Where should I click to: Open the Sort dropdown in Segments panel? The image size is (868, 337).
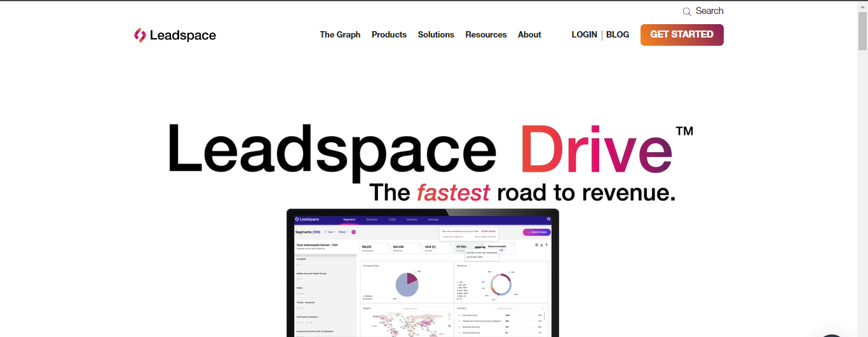329,232
